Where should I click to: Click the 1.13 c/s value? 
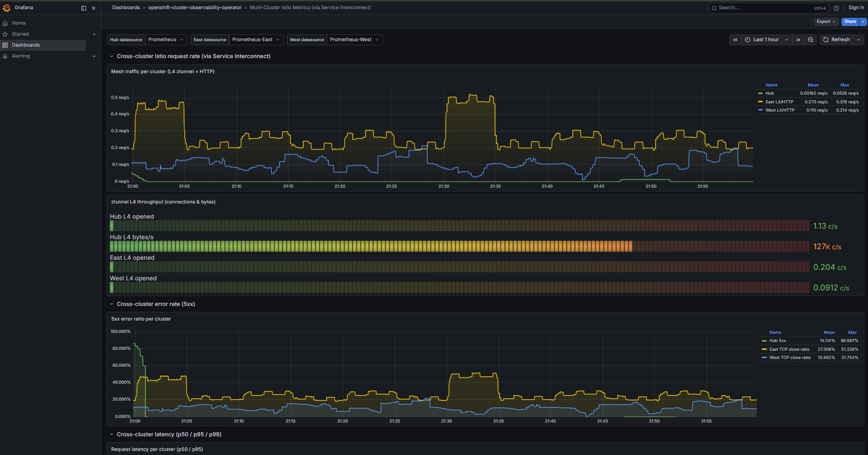[x=825, y=226]
